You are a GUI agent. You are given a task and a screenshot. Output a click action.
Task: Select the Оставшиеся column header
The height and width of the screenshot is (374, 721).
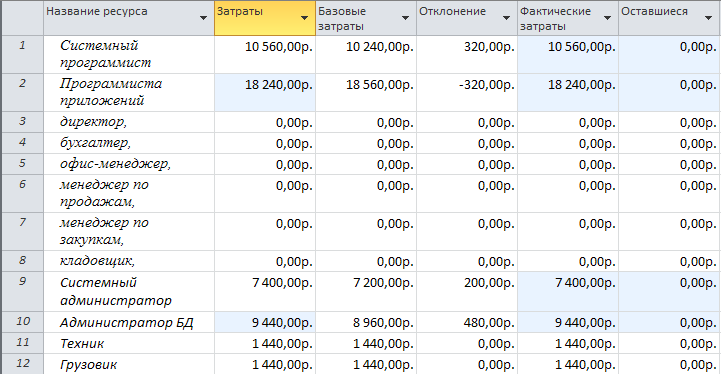tap(670, 18)
